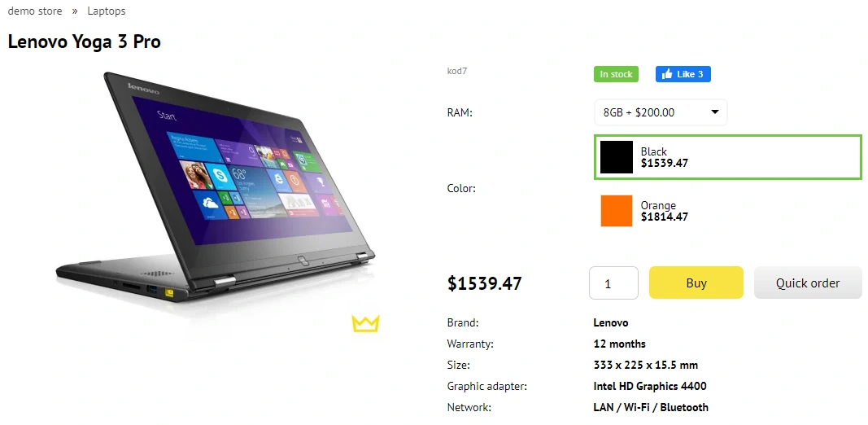Click the kod7 product code
868x425 pixels.
pyautogui.click(x=457, y=70)
